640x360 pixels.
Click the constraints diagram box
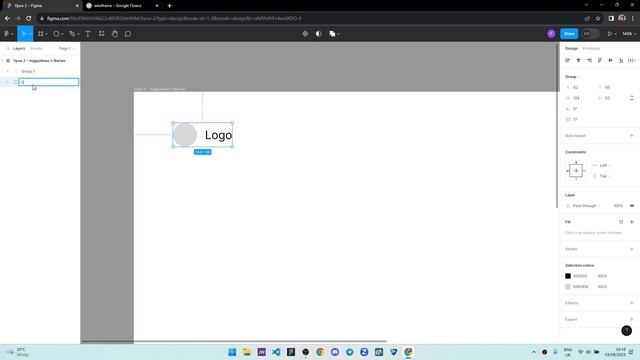pyautogui.click(x=576, y=171)
